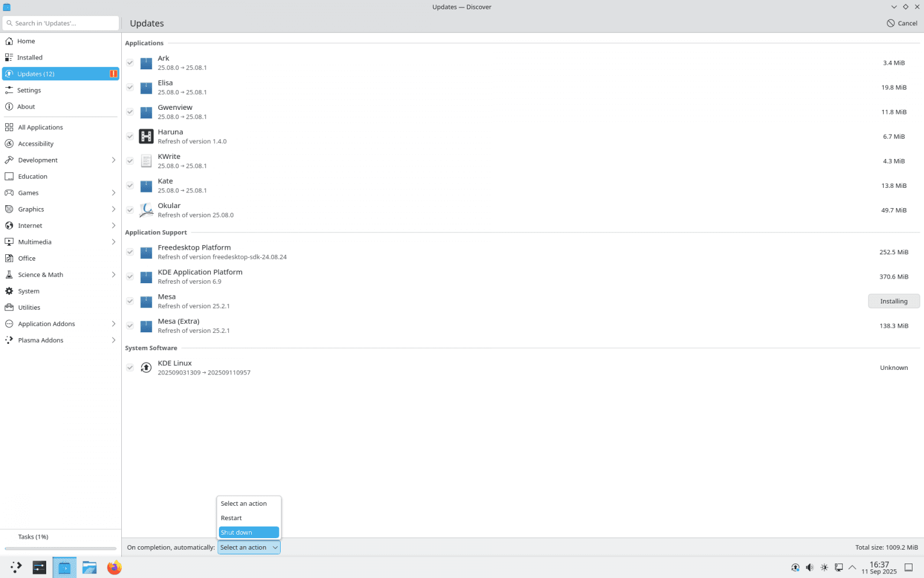Viewport: 924px width, 578px height.
Task: Click the KWrite document icon
Action: point(146,161)
